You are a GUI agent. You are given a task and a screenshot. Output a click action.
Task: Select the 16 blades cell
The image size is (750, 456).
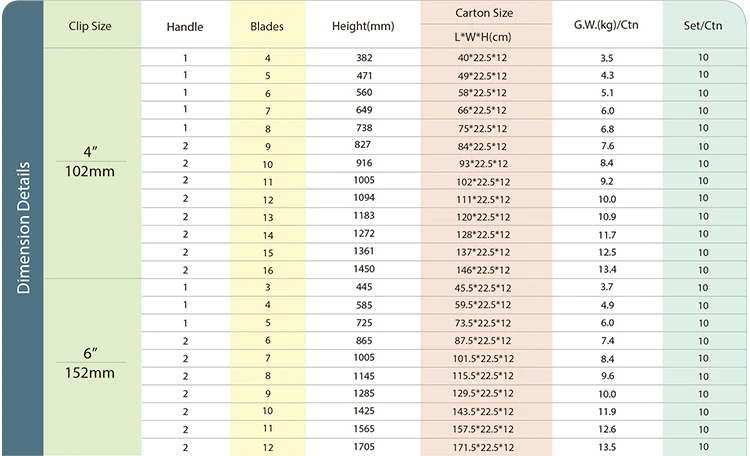(x=268, y=270)
